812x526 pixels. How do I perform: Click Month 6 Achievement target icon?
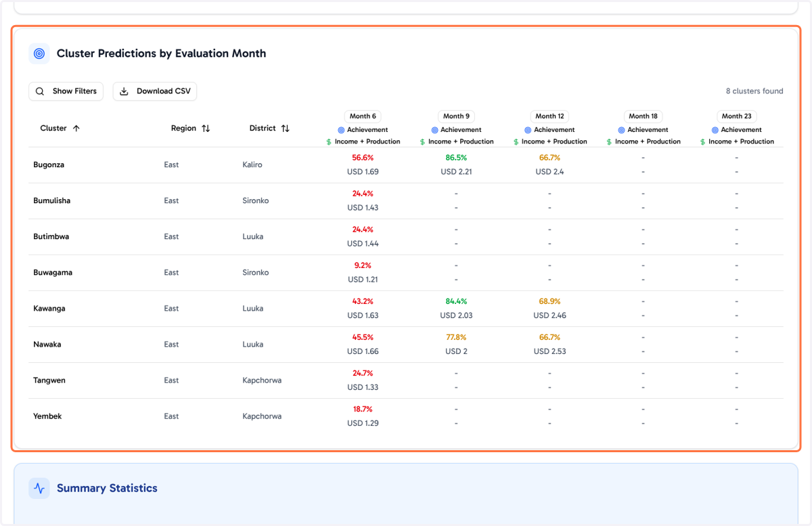click(x=341, y=130)
